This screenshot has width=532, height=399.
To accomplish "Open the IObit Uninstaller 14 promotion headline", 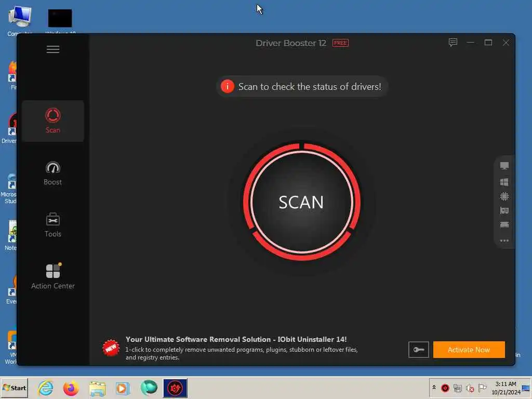I will point(236,339).
